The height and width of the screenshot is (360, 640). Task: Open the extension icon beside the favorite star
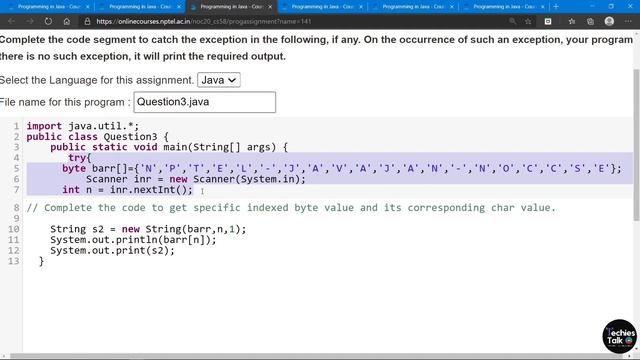point(548,21)
